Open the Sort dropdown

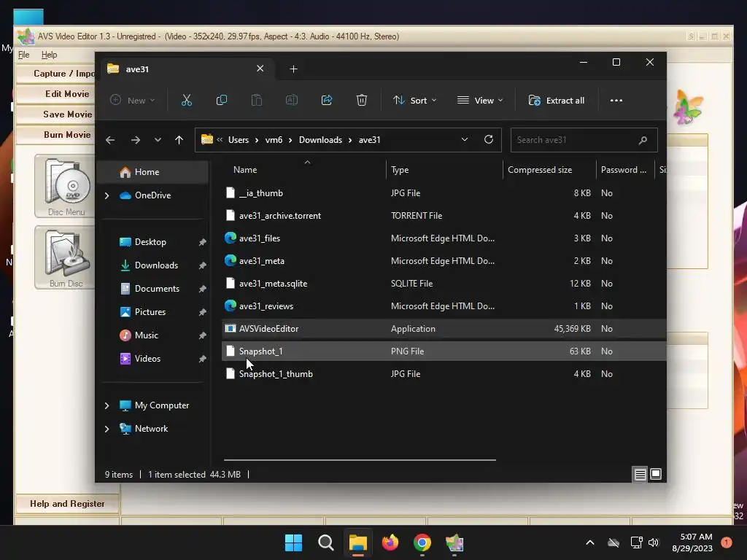tap(414, 101)
